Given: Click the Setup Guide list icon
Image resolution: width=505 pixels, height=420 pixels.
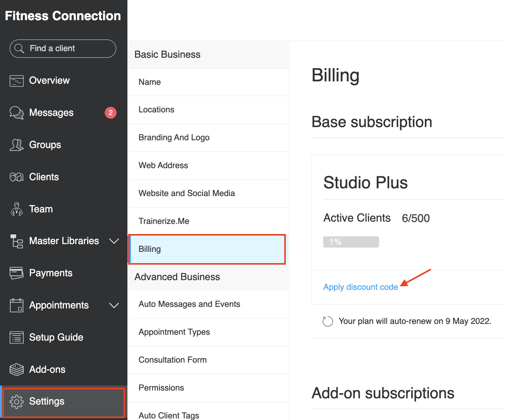Looking at the screenshot, I should click(x=17, y=337).
